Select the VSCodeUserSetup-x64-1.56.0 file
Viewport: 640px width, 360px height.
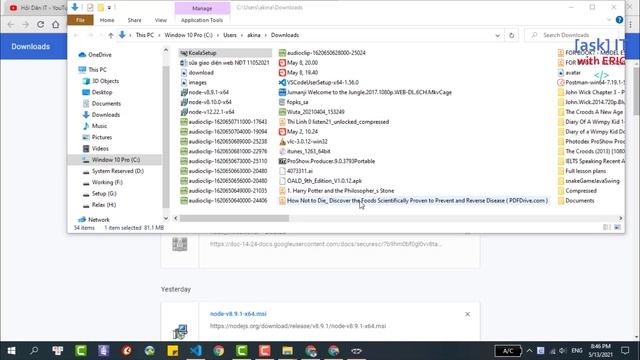click(x=322, y=82)
